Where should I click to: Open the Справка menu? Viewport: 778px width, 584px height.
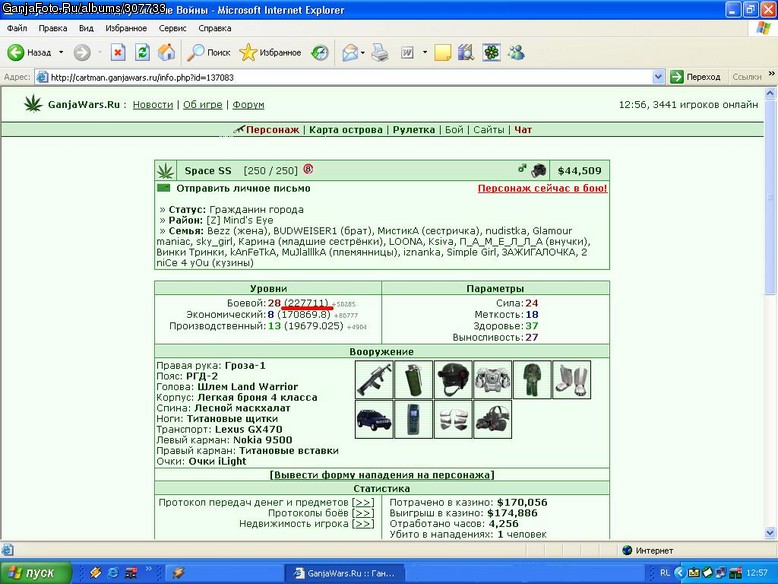tap(215, 28)
